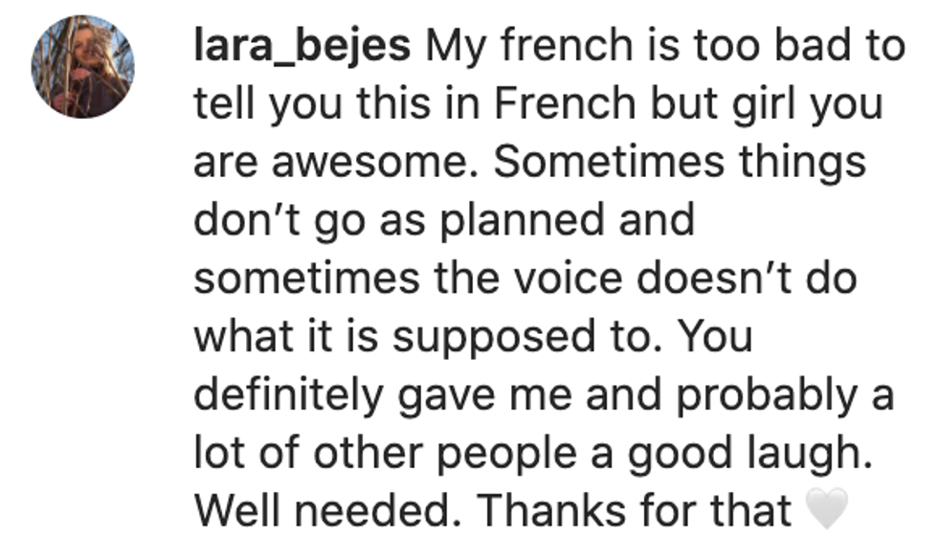Click the white heart emoji
The image size is (938, 560).
click(828, 511)
